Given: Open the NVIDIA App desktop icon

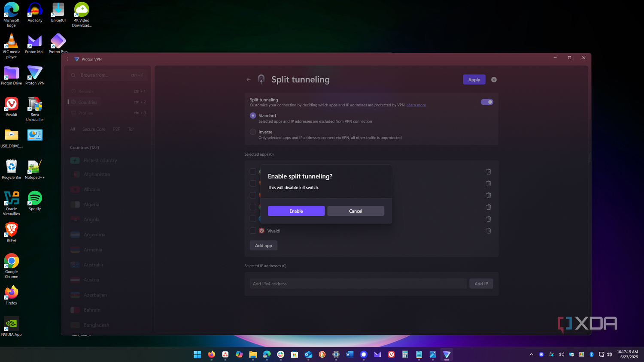Looking at the screenshot, I should tap(12, 326).
